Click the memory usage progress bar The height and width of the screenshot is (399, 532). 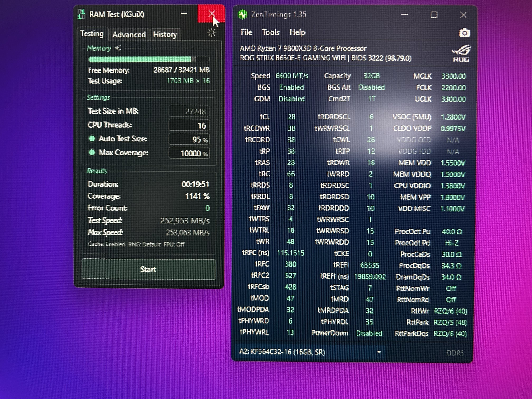[149, 59]
